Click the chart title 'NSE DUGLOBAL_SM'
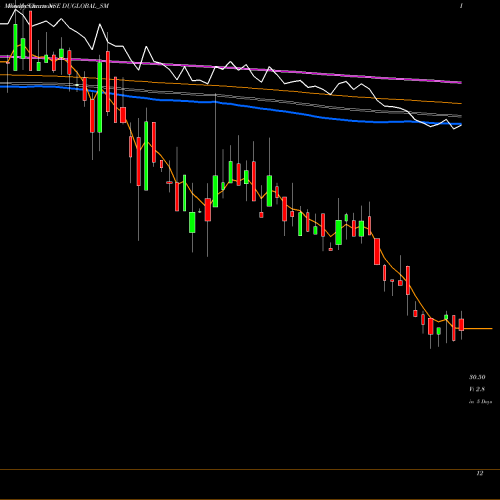The image size is (500, 500). click(x=79, y=6)
